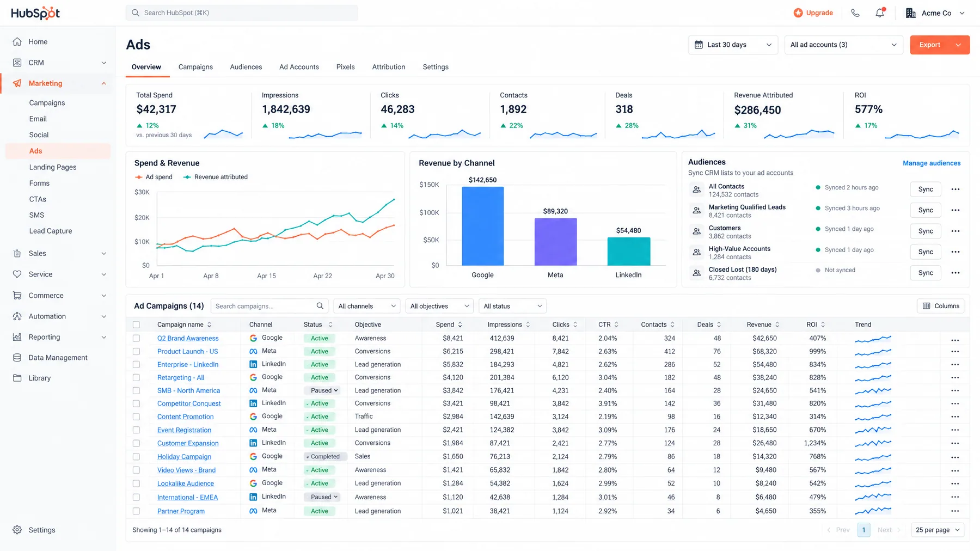Switch to the Audiences tab
Screen dimensions: 980x551
click(246, 67)
